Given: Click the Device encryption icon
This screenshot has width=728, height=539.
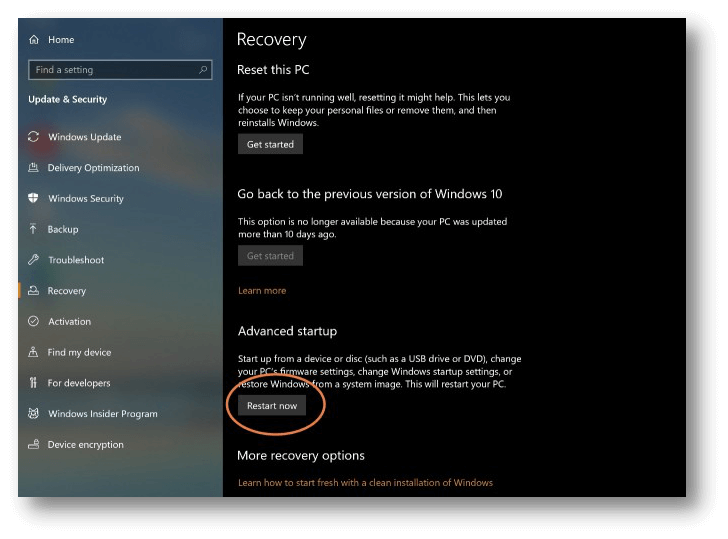Looking at the screenshot, I should 34,445.
